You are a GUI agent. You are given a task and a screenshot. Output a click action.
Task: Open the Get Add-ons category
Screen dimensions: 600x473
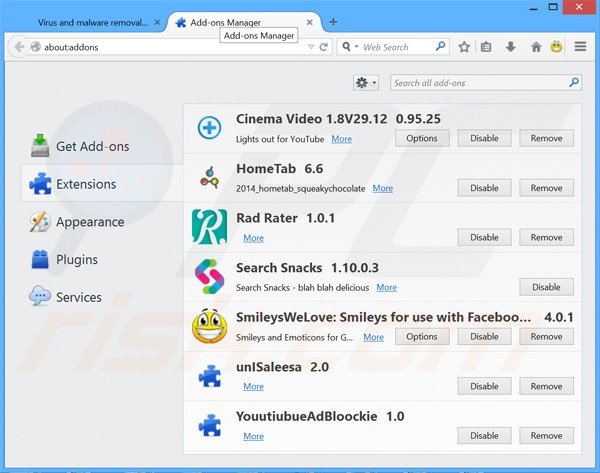102,146
